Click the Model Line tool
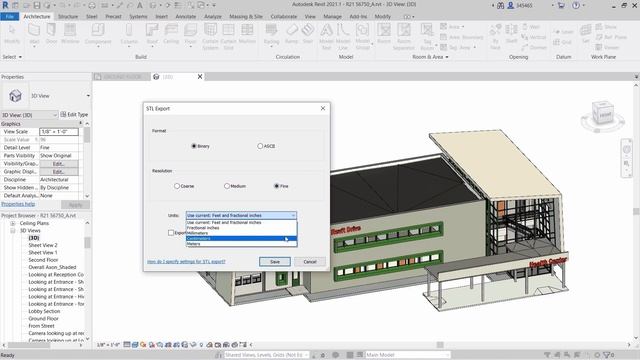Viewport: 640px width, 360px height. point(343,36)
